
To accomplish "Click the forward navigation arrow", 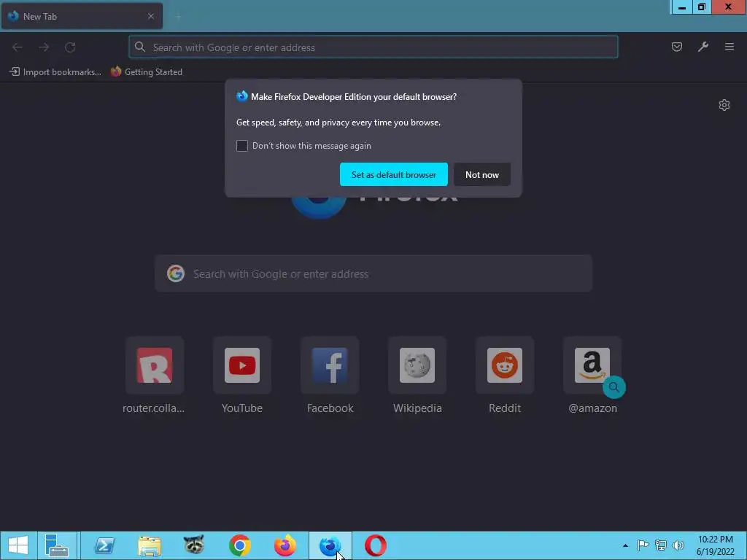I will (x=44, y=47).
